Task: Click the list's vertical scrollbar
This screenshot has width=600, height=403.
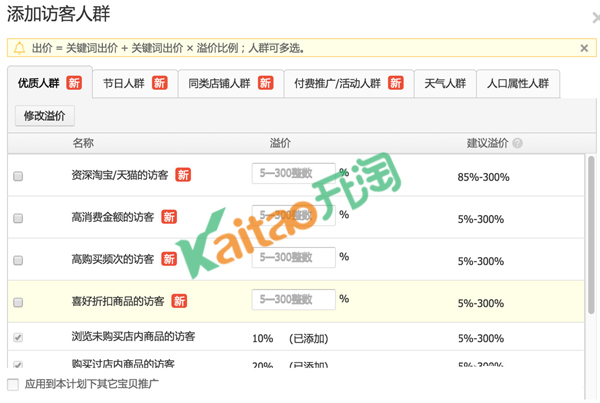Action: coord(591,235)
